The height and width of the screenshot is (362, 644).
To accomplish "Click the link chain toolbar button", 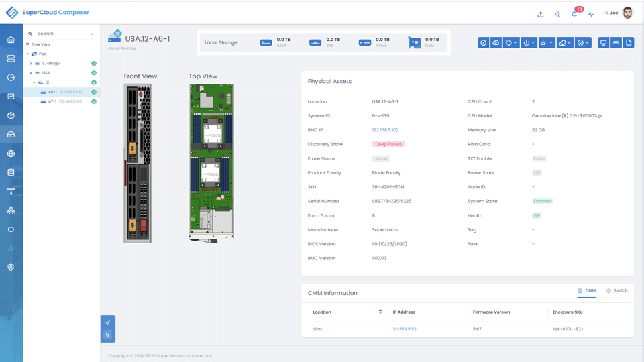I will pos(616,43).
